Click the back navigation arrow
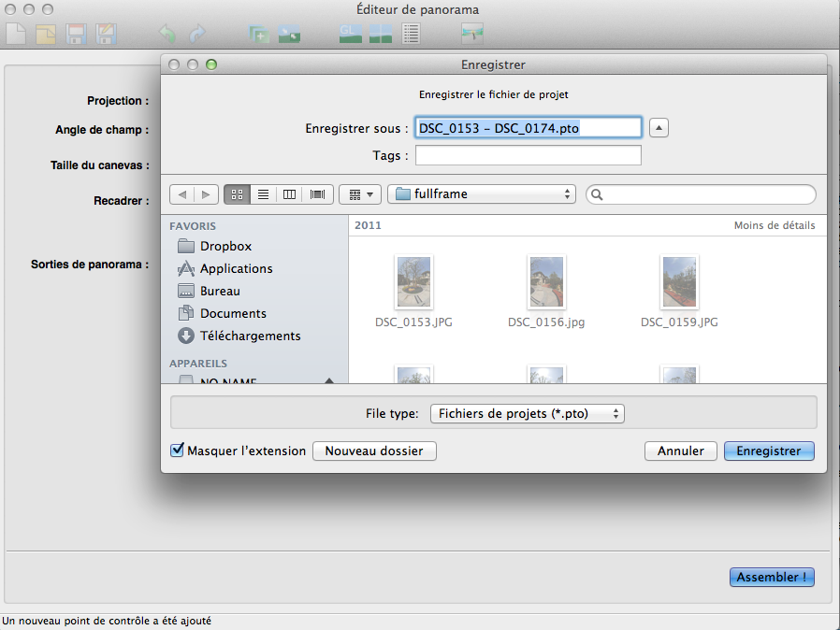 coord(181,194)
